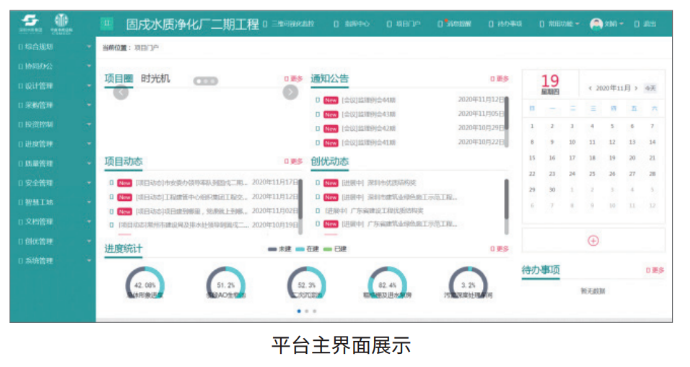The image size is (690, 367).
Task: Expand 采购管理 in the sidebar
Action: [53, 105]
